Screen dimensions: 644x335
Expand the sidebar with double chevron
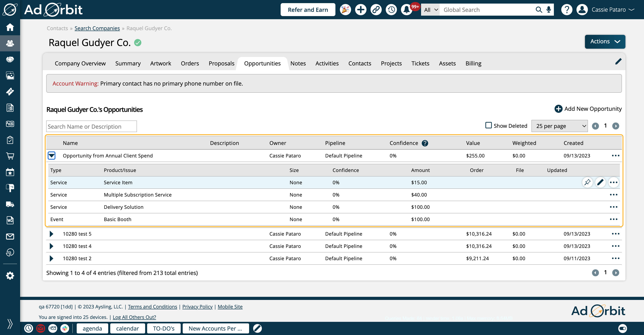tap(10, 324)
